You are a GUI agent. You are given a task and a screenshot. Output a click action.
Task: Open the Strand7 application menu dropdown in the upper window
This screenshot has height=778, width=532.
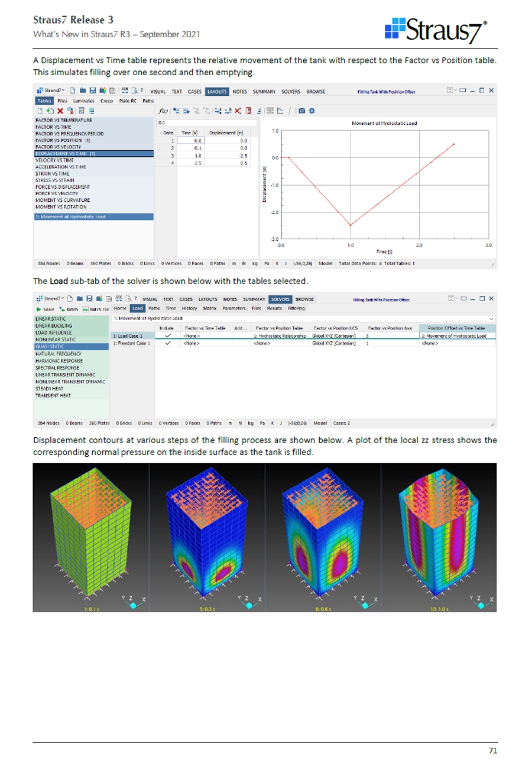(63, 92)
